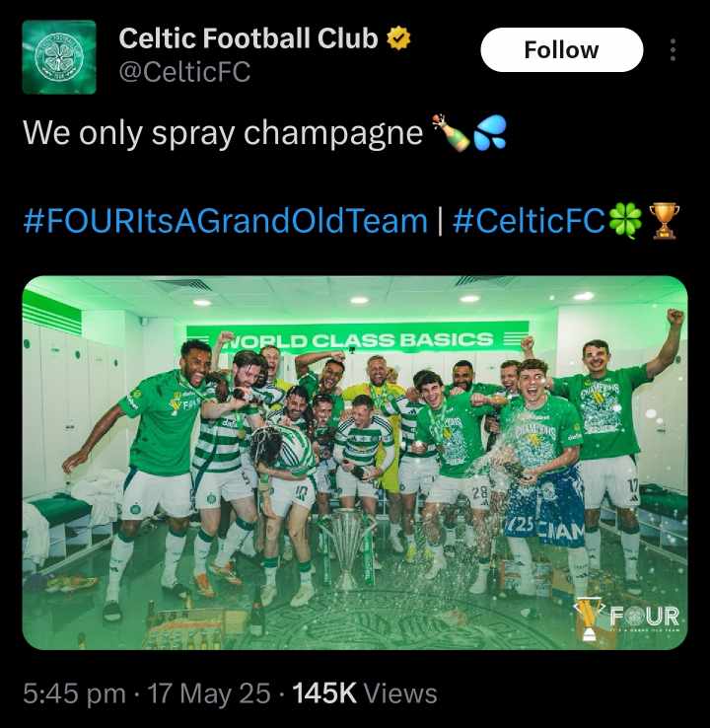Image resolution: width=710 pixels, height=728 pixels.
Task: Open the Celtic Football Club display name
Action: coord(248,38)
